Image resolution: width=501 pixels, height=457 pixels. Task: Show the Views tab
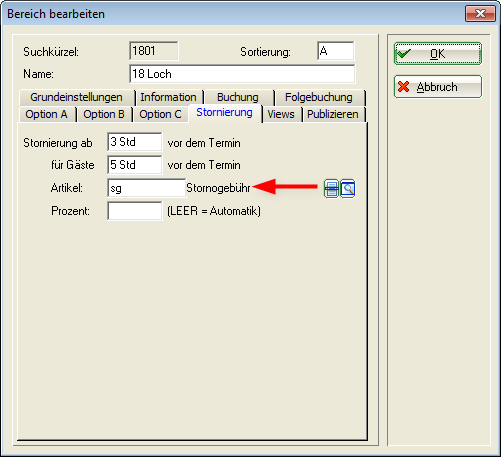click(281, 114)
